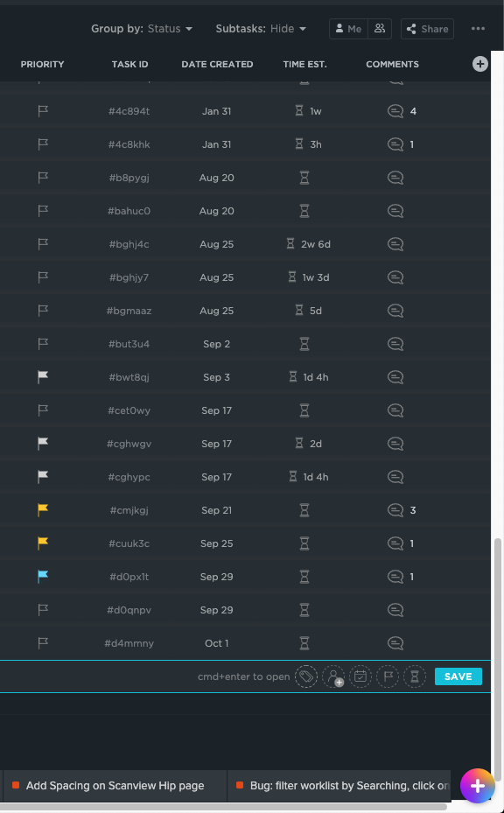Sort by Priority column header
The image size is (504, 813).
click(43, 64)
